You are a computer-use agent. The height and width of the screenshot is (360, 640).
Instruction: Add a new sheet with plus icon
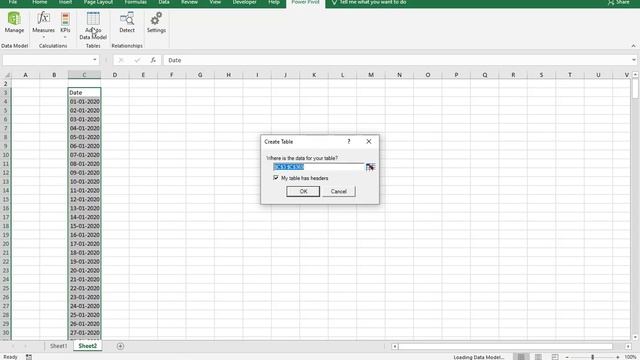tap(120, 346)
